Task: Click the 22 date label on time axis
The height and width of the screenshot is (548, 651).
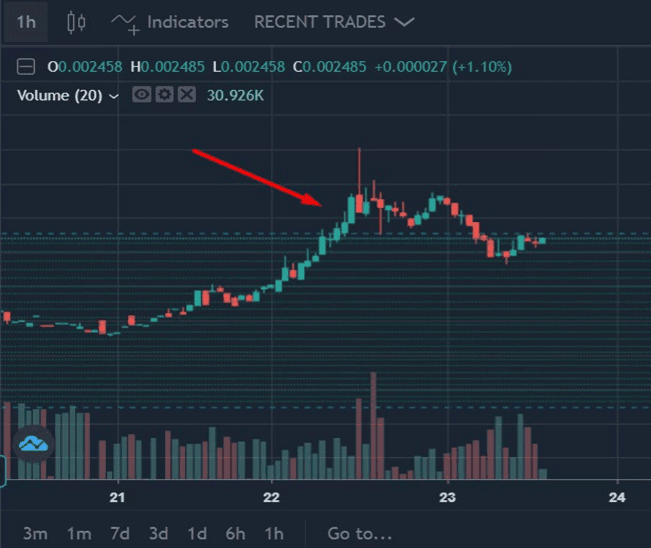Action: click(x=271, y=497)
